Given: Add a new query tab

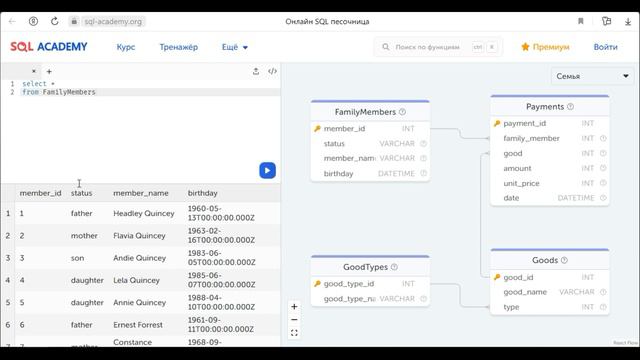Looking at the screenshot, I should [x=49, y=71].
